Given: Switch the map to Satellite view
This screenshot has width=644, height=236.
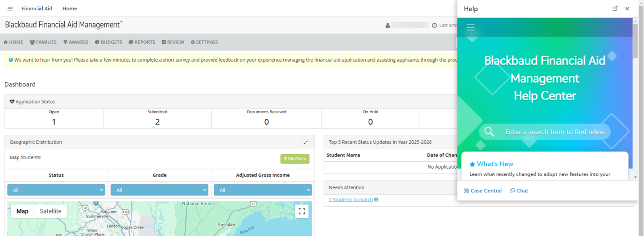Looking at the screenshot, I should tap(50, 211).
